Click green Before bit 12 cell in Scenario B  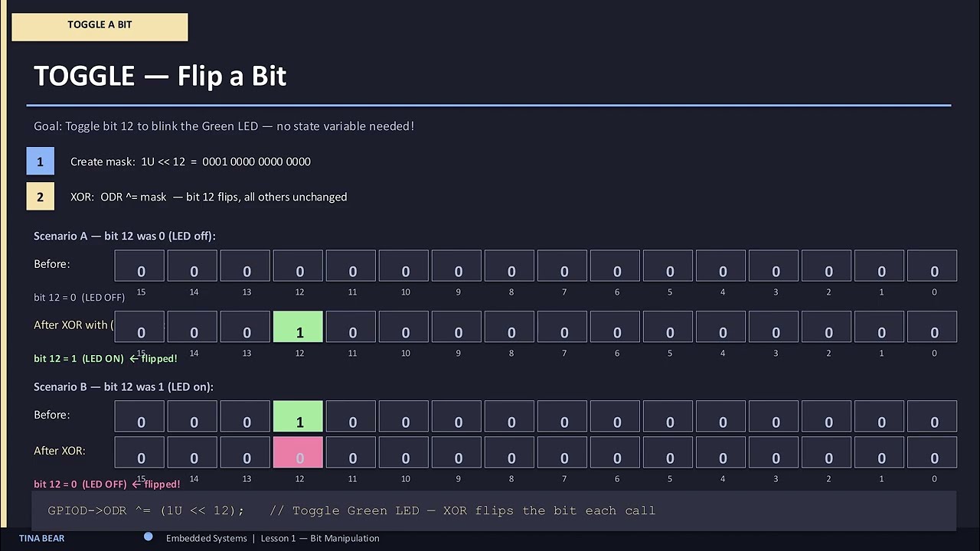299,416
